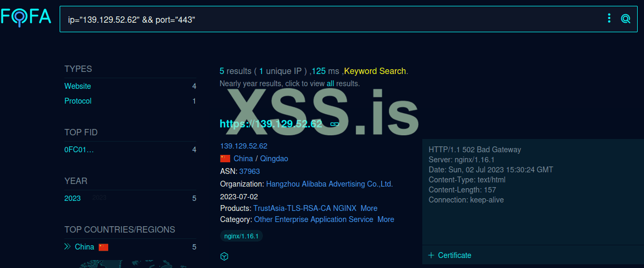Open the Hangzhou Alibaba Advertising Co.,Ltd. organization link
The height and width of the screenshot is (268, 644).
pyautogui.click(x=329, y=184)
